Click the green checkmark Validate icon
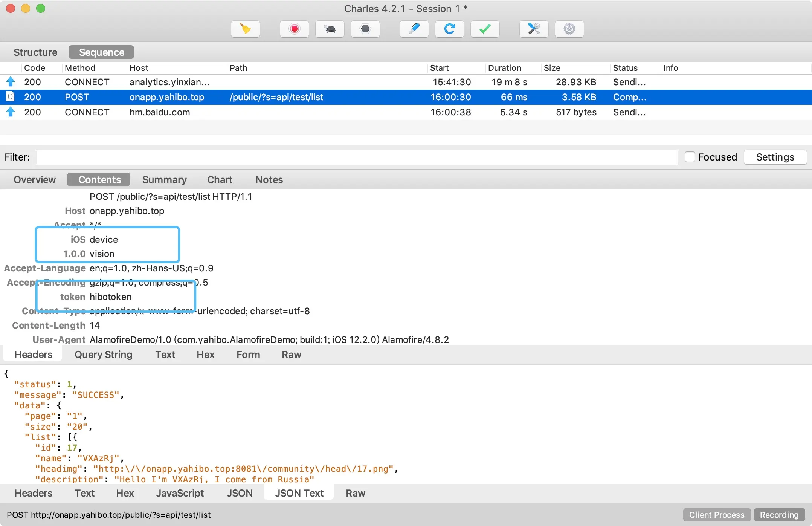The image size is (812, 526). pos(485,29)
